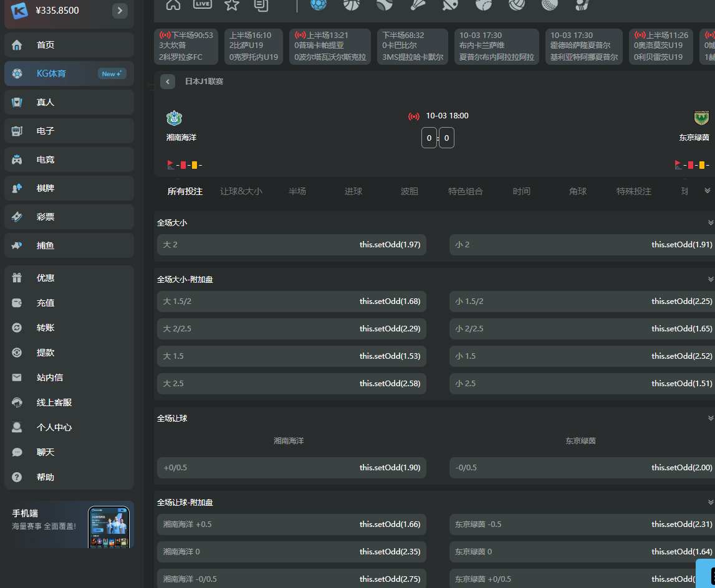The width and height of the screenshot is (715, 588).
Task: Select the 大 2.5 odds option
Action: [x=292, y=383]
